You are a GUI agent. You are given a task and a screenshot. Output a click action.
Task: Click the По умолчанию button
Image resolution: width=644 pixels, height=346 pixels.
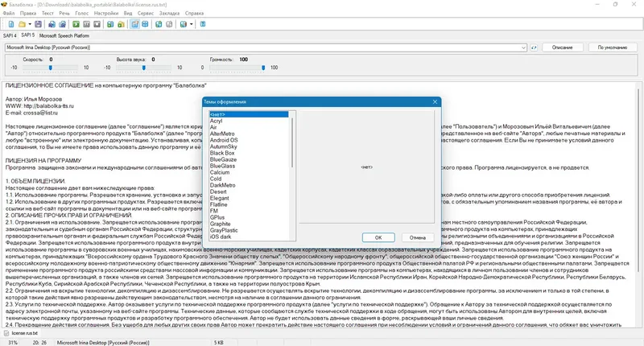pyautogui.click(x=613, y=47)
